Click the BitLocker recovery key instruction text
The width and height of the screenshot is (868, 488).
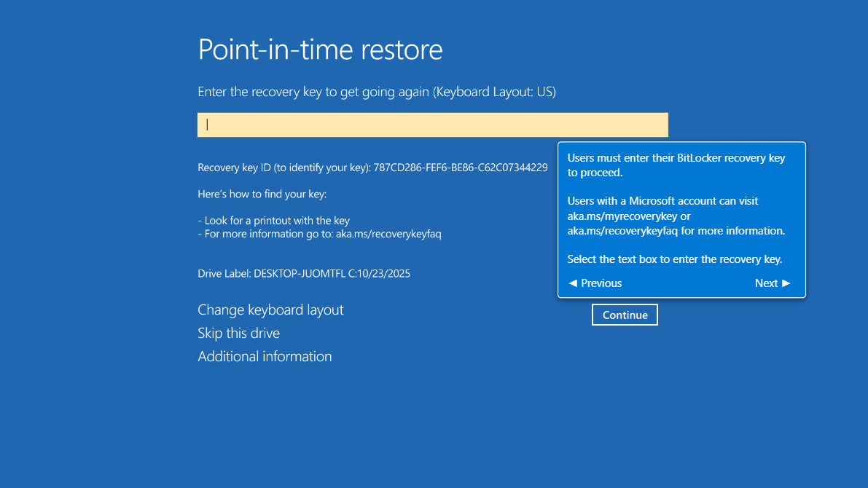click(676, 165)
